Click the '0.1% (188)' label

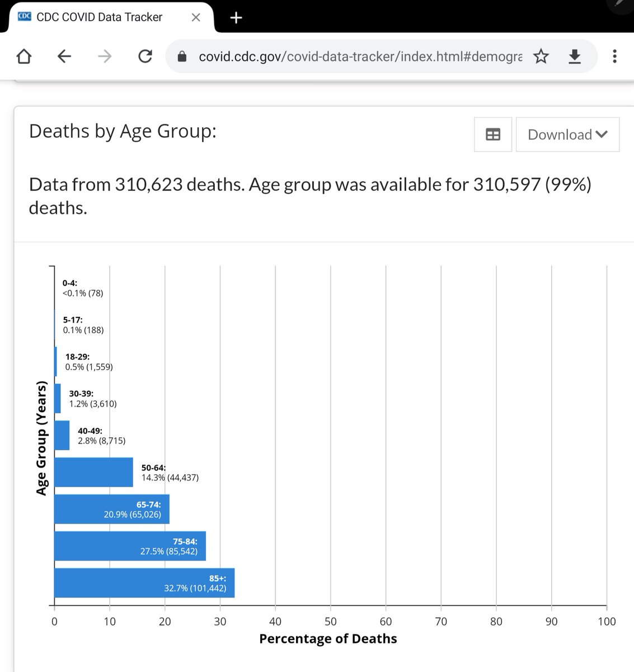pyautogui.click(x=83, y=330)
